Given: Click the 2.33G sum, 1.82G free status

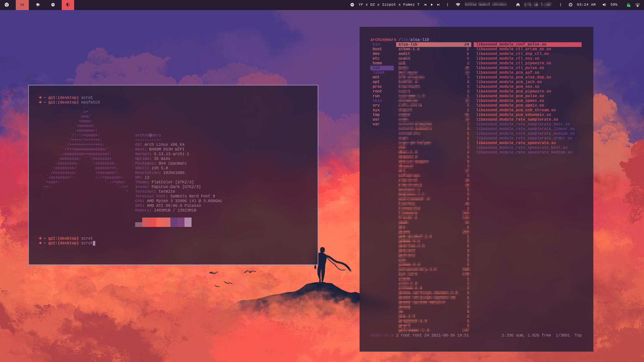Looking at the screenshot, I should pos(526,335).
